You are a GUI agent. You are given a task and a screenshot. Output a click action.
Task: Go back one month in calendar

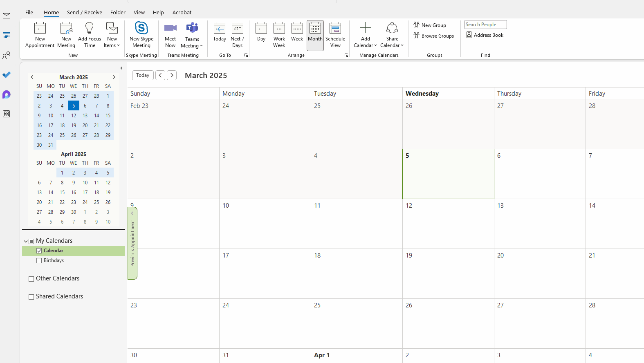160,75
